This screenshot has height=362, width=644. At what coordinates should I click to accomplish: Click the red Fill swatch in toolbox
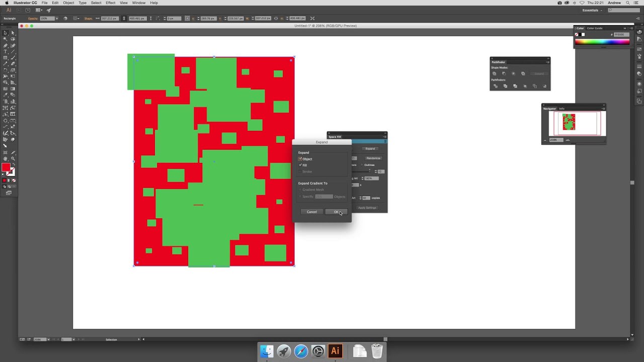tap(6, 168)
